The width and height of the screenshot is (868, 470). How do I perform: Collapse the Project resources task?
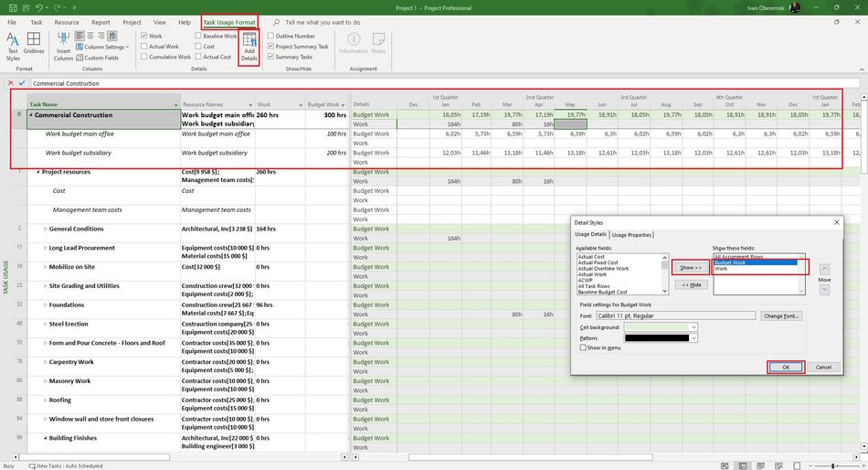[38, 172]
